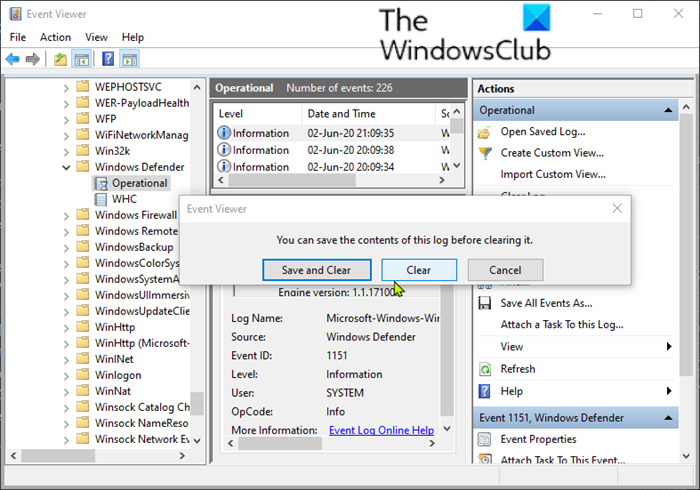700x490 pixels.
Task: Open the Help submenu in Actions pane
Action: coord(576,391)
